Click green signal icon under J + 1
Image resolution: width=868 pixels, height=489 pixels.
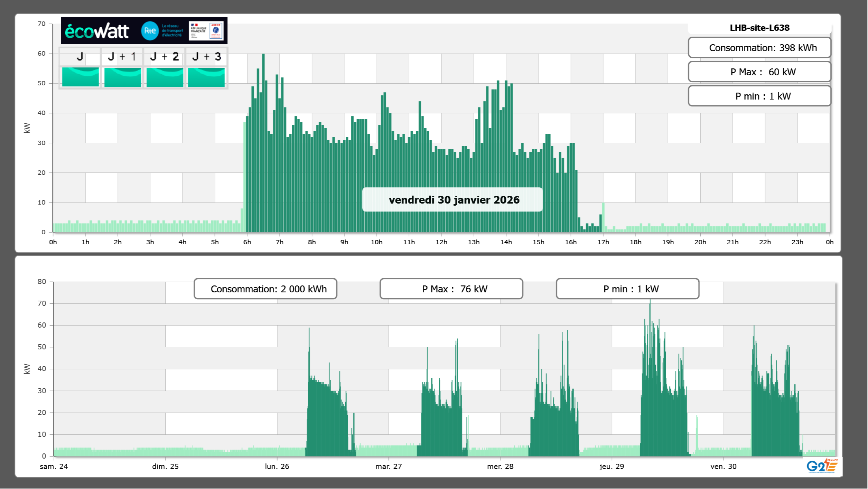pos(122,77)
